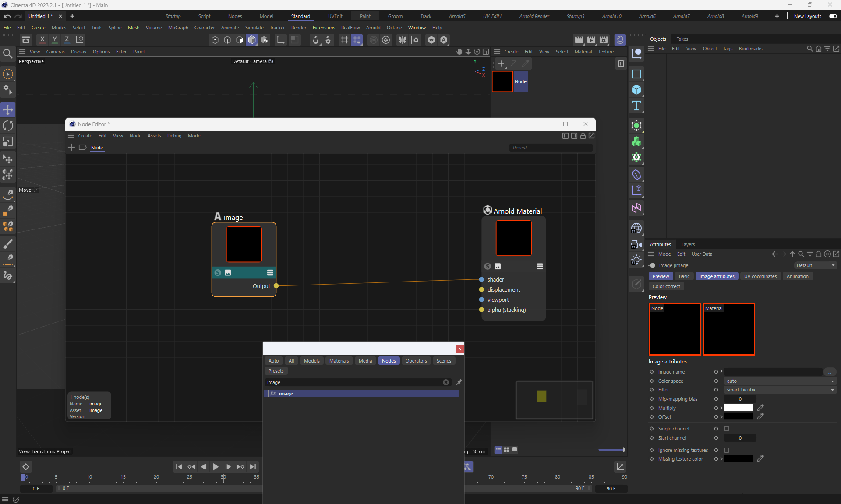This screenshot has height=504, width=841.
Task: Open the MoGraph menu
Action: pyautogui.click(x=178, y=28)
